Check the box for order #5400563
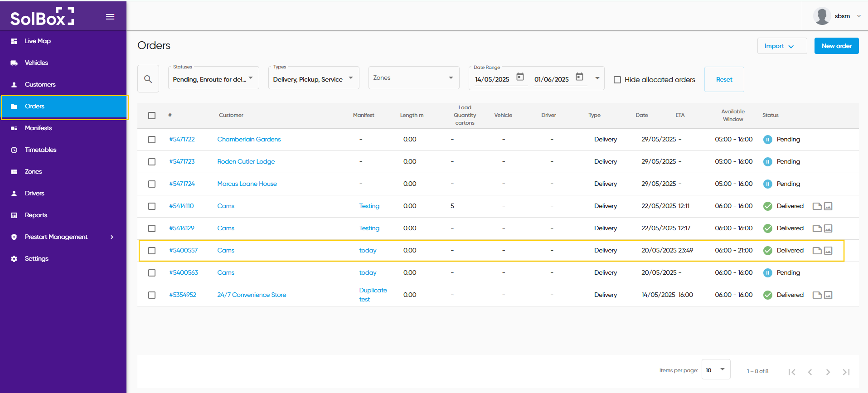This screenshot has height=393, width=868. pyautogui.click(x=152, y=273)
